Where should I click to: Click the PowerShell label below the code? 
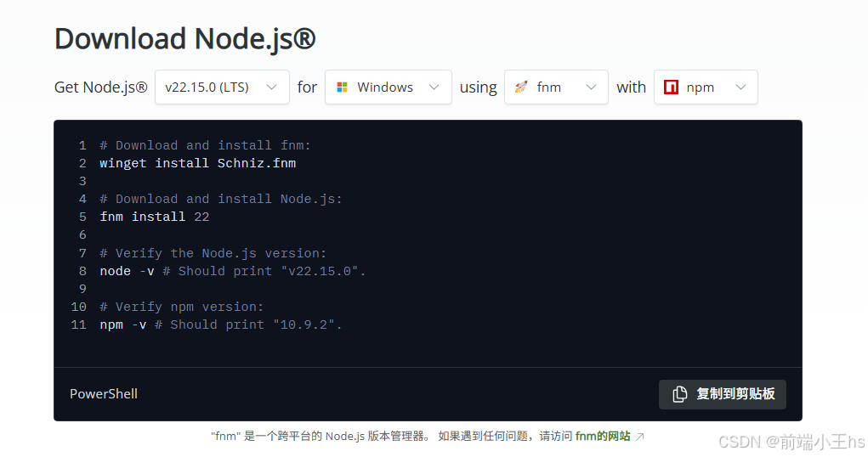(x=104, y=394)
